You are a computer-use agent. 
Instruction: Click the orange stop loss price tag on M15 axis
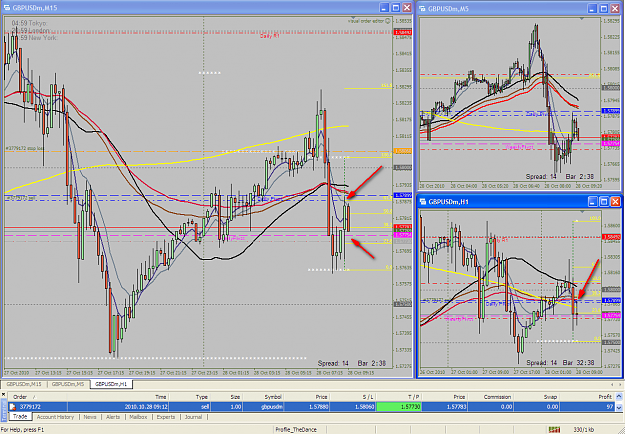[x=403, y=151]
